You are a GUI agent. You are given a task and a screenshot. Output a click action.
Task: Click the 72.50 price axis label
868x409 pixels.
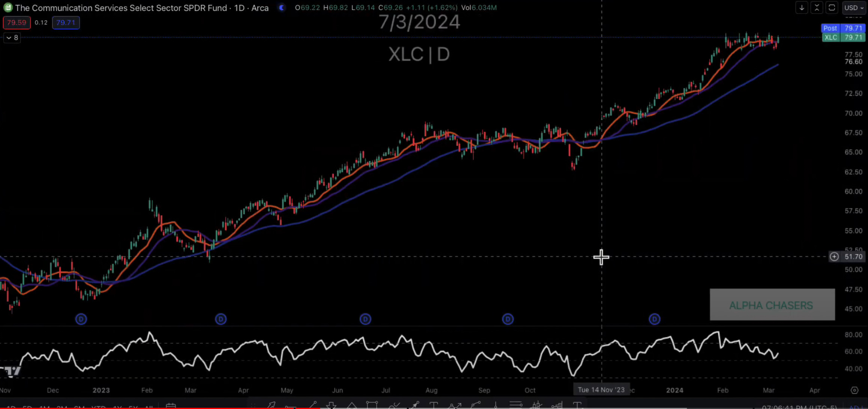(x=853, y=93)
